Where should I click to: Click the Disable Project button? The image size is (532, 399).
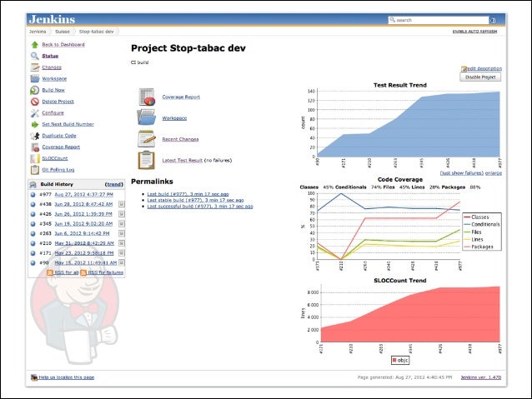coord(480,77)
